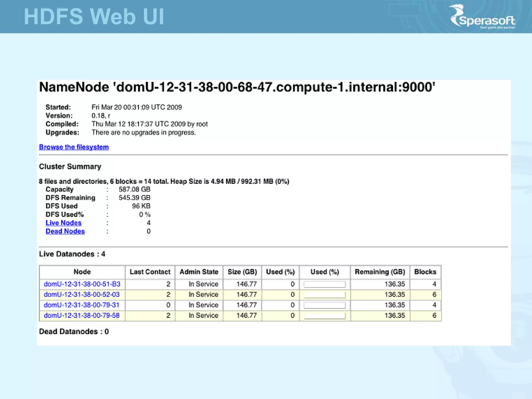Viewport: 532px width, 399px height.
Task: Click Last Contact 0 for domU-12-31-38-00-79-31
Action: pyautogui.click(x=168, y=305)
